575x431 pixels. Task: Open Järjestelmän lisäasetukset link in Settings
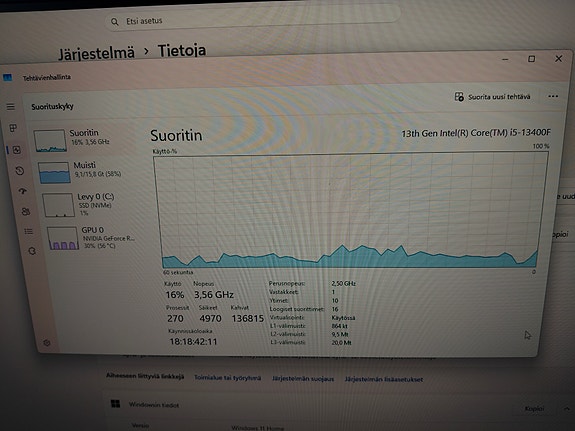point(384,379)
